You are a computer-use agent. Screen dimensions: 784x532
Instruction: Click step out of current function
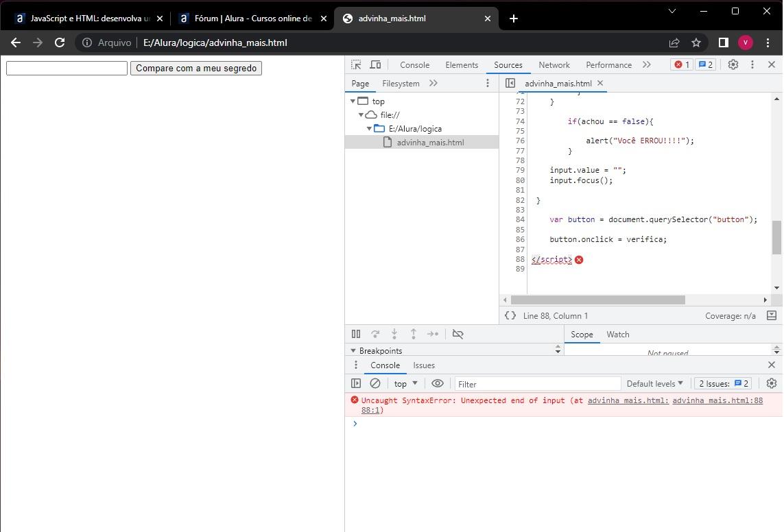point(414,334)
